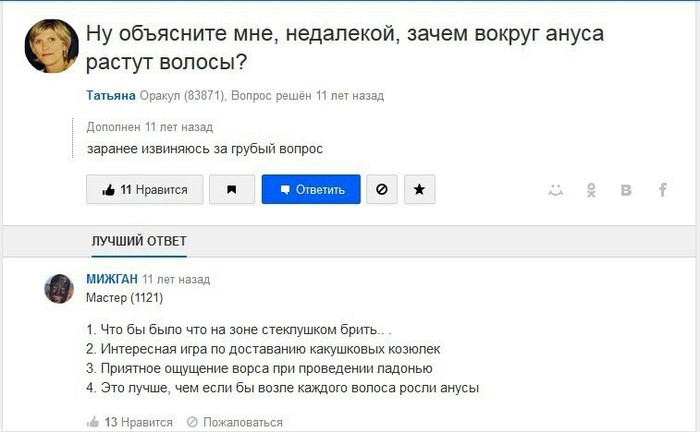700x432 pixels.
Task: Click the star favorite icon button
Action: (418, 190)
